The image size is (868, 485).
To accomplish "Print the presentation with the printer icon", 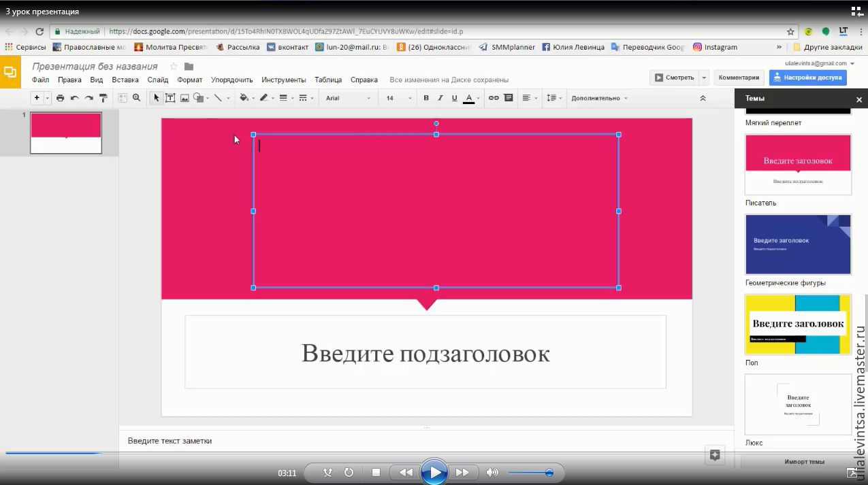I will 60,98.
